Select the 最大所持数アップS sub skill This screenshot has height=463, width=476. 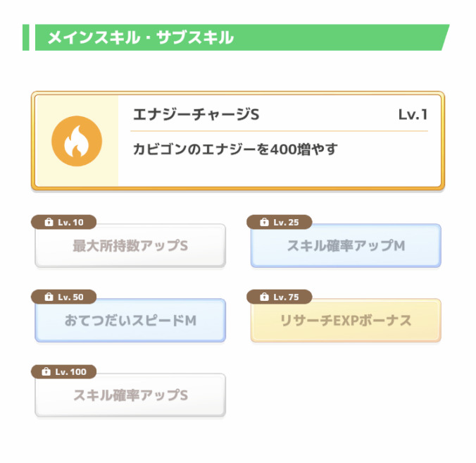tap(130, 246)
